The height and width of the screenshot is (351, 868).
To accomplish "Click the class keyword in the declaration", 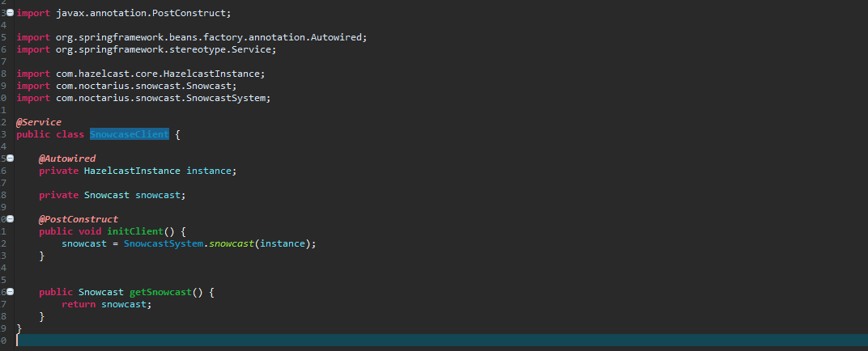I will [70, 134].
